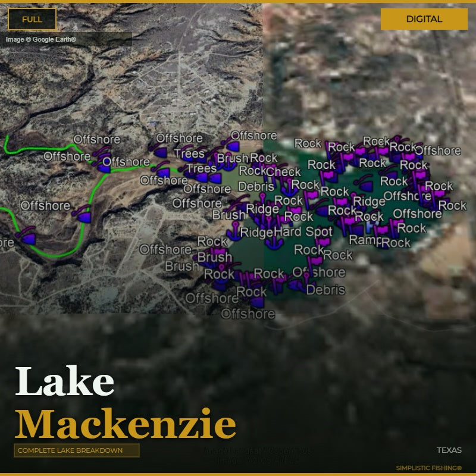Click the pink flag marker below the word Spot
This screenshot has width=476, height=476.
point(322,242)
